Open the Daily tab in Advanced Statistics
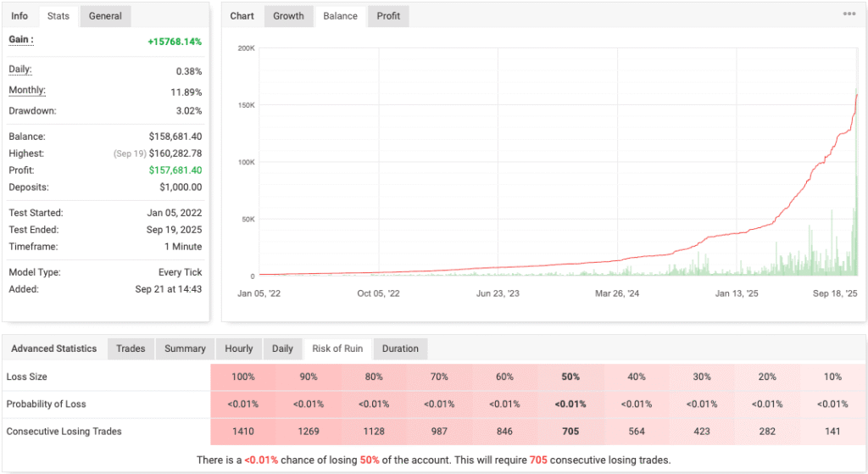 click(282, 349)
